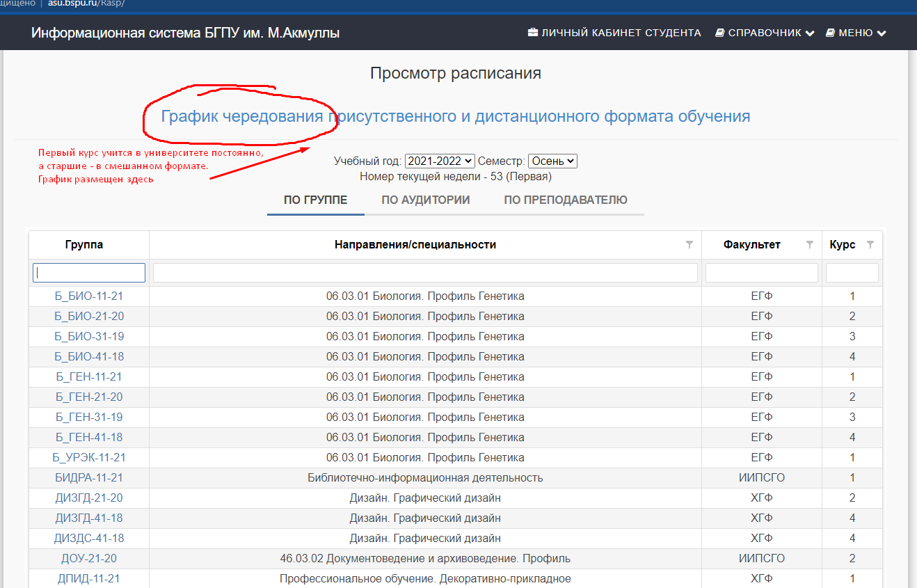Open schedule for group Б_БИО-11-21

pyautogui.click(x=89, y=296)
